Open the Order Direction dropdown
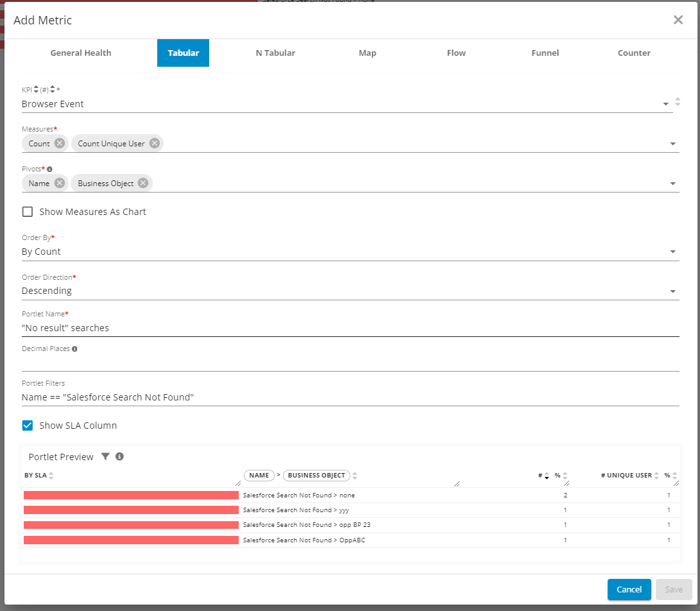The height and width of the screenshot is (611, 700). (x=672, y=291)
